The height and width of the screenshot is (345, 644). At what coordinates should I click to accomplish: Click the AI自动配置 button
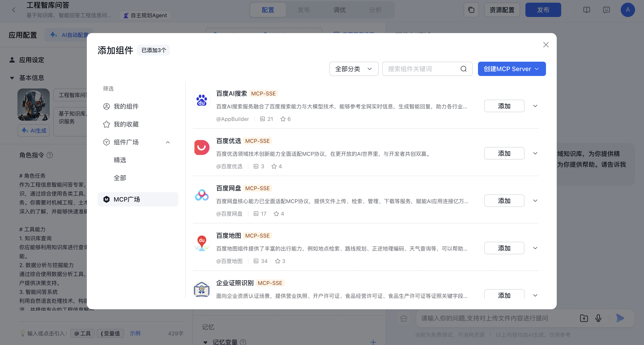(69, 35)
